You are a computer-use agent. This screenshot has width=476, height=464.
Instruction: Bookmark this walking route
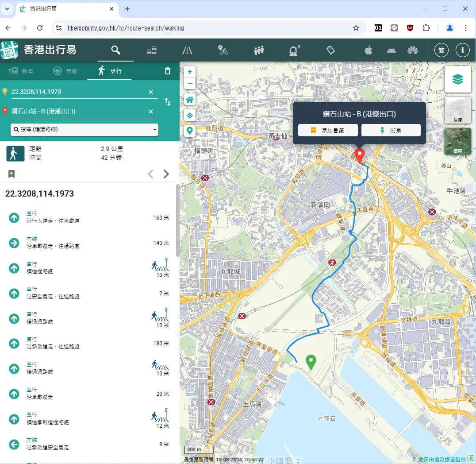11,174
